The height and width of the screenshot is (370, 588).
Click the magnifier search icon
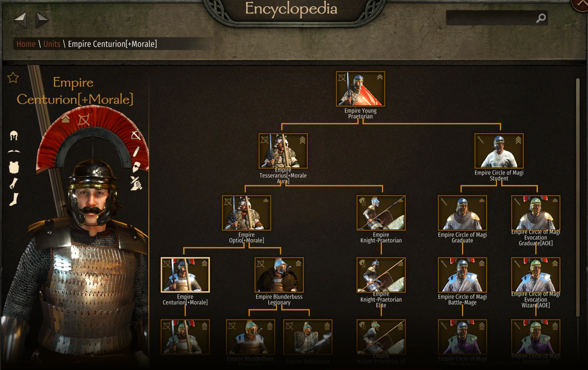point(541,18)
